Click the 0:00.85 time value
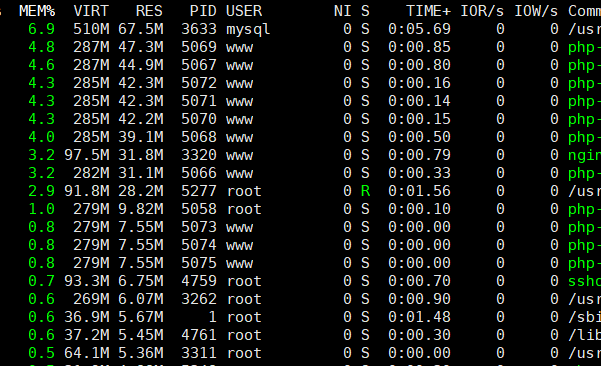The height and width of the screenshot is (366, 601). click(x=419, y=47)
